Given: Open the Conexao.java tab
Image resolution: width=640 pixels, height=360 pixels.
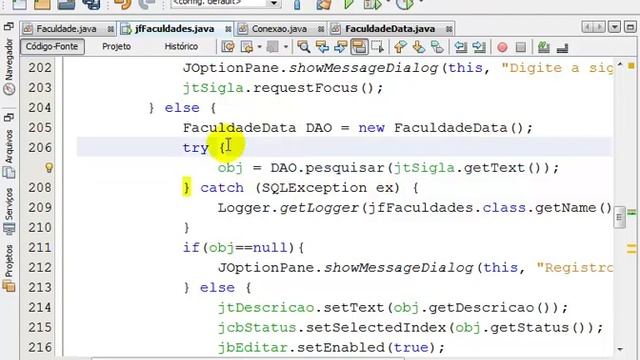Looking at the screenshot, I should tap(279, 29).
